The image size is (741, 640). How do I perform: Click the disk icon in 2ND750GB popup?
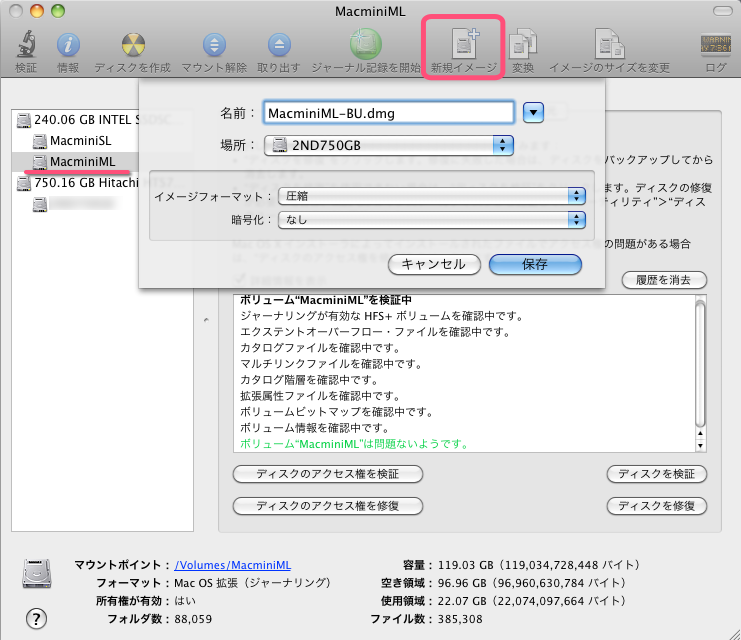(280, 145)
